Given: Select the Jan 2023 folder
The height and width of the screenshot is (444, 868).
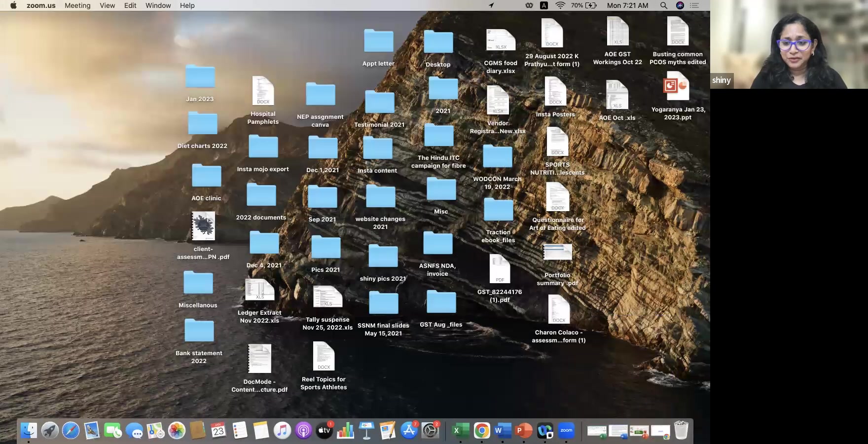Looking at the screenshot, I should click(200, 83).
